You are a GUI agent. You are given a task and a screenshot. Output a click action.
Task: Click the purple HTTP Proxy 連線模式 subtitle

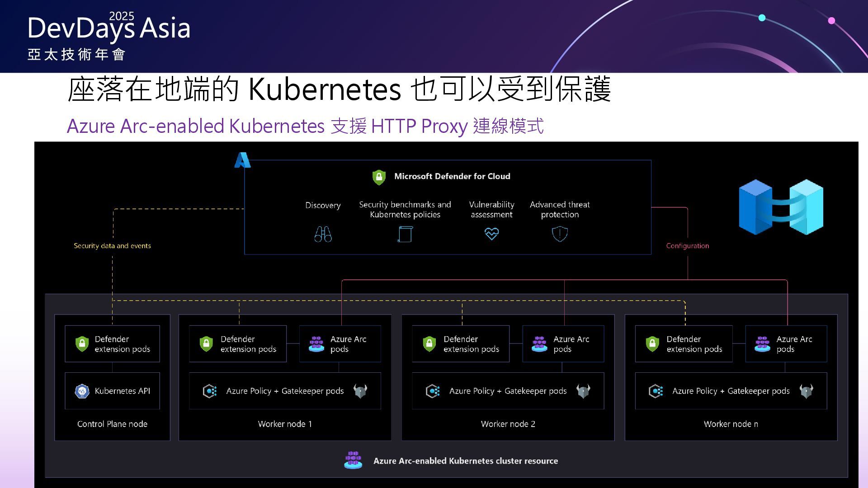coord(305,126)
